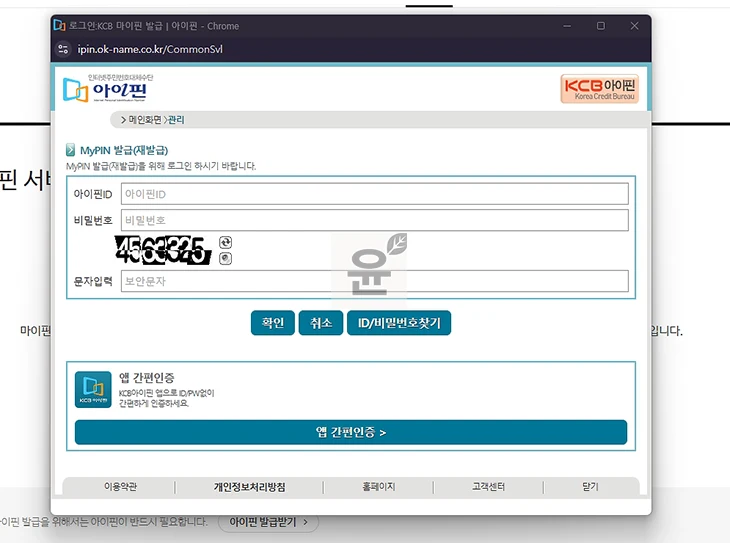730x543 pixels.
Task: Open 고객센터 footer link
Action: [x=488, y=487]
